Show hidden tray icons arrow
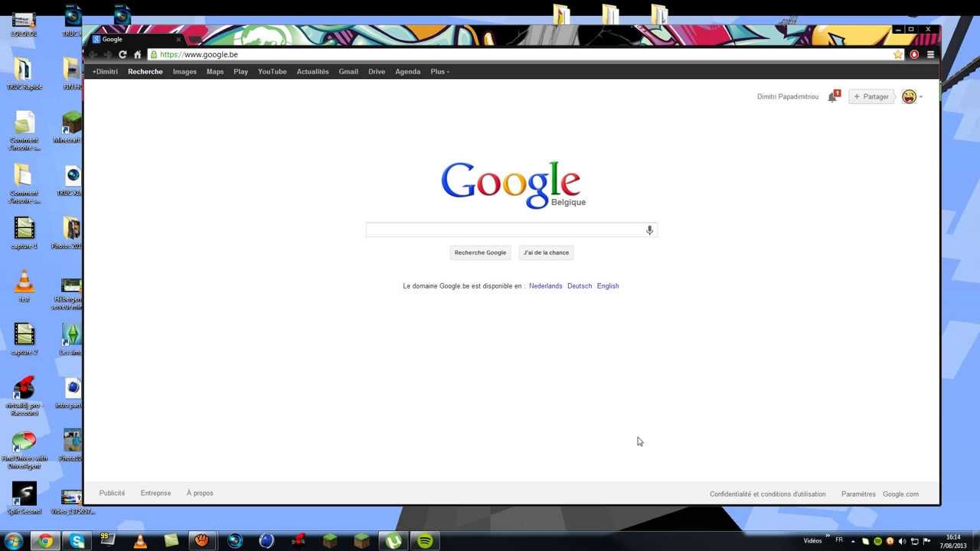980x551 pixels. [853, 541]
